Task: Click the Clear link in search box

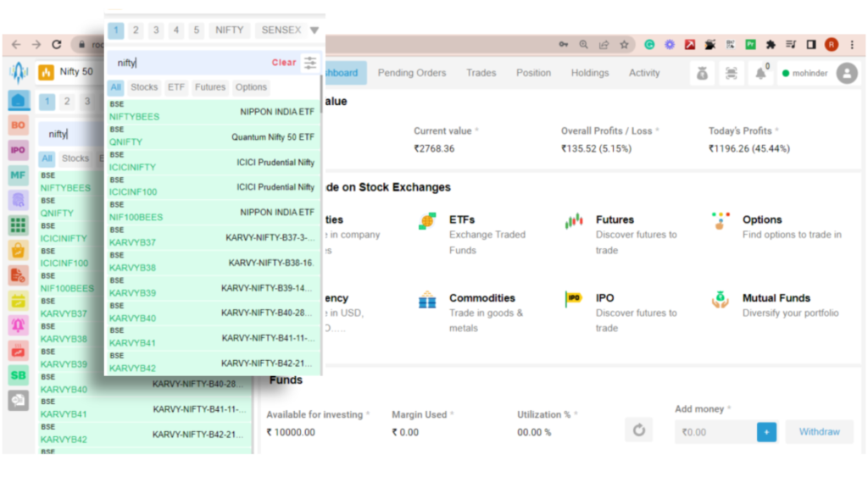Action: [x=284, y=62]
